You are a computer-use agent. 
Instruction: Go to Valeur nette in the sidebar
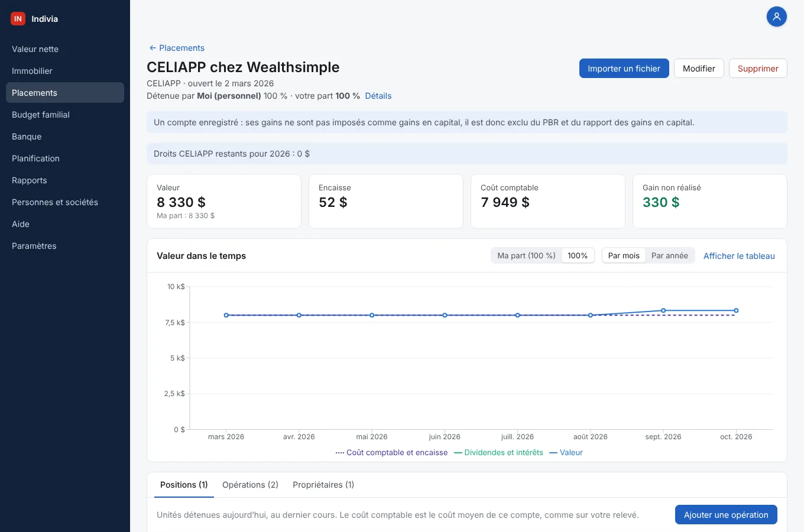point(65,49)
